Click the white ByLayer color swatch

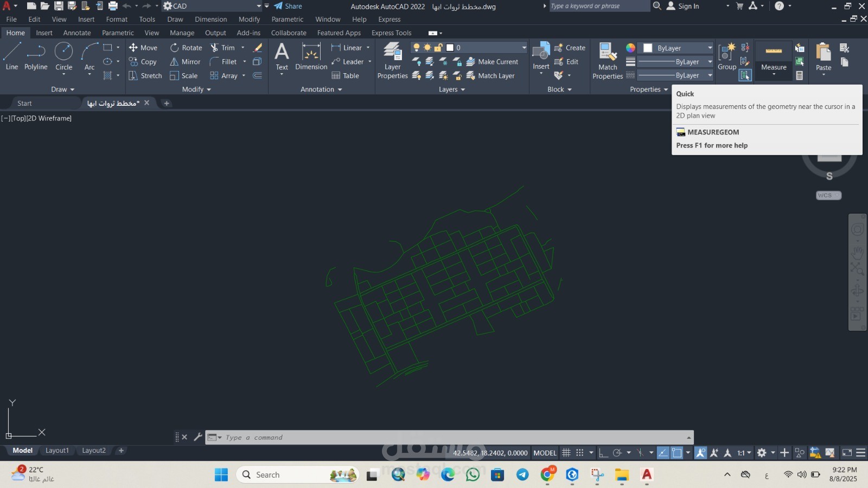[x=648, y=48]
